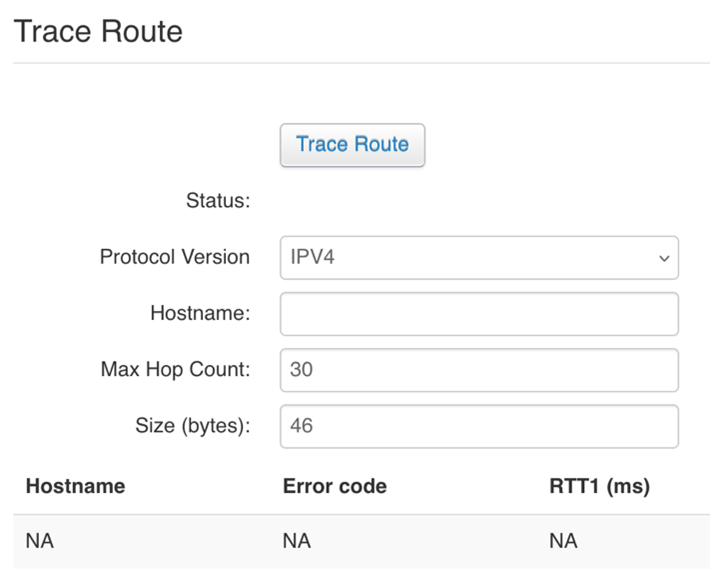The image size is (710, 588).
Task: Click the Max Hop Count: label
Action: (x=175, y=369)
